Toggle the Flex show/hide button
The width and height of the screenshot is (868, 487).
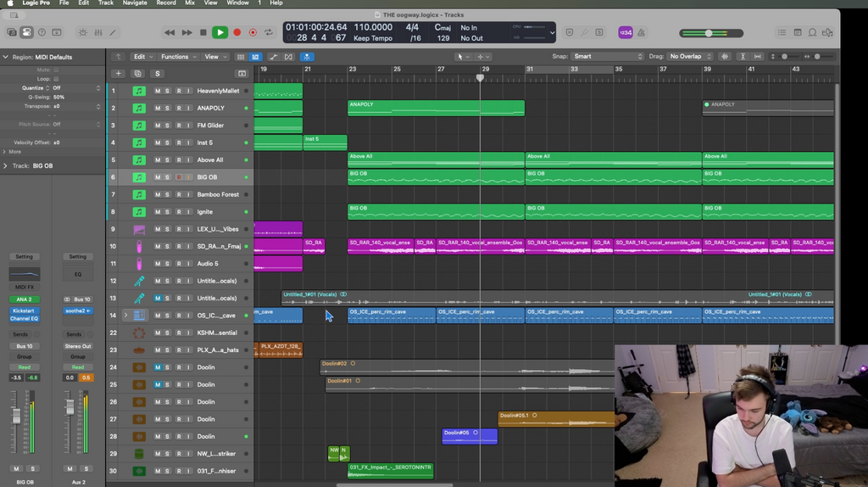pos(288,57)
